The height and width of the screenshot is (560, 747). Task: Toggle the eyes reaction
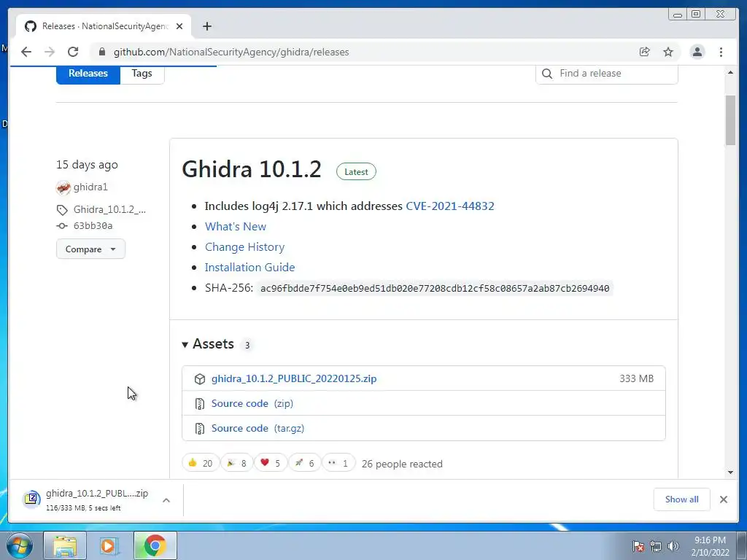pos(338,463)
